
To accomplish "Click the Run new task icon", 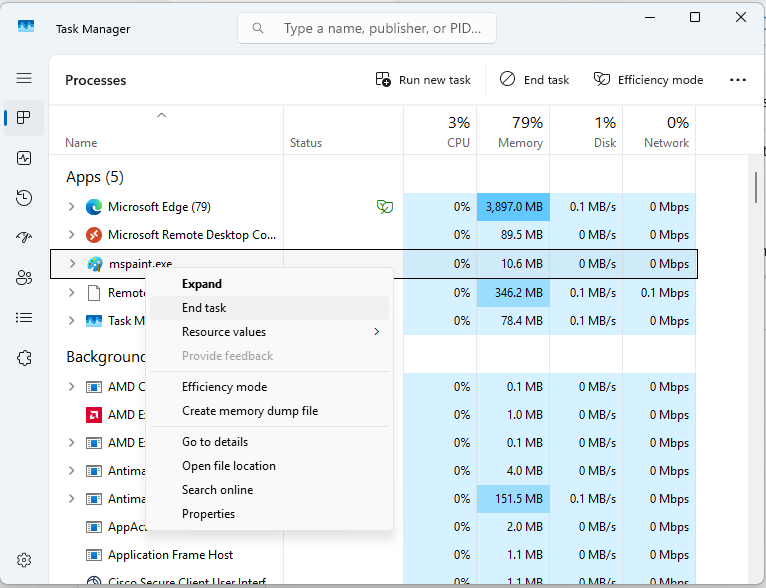I will point(383,79).
